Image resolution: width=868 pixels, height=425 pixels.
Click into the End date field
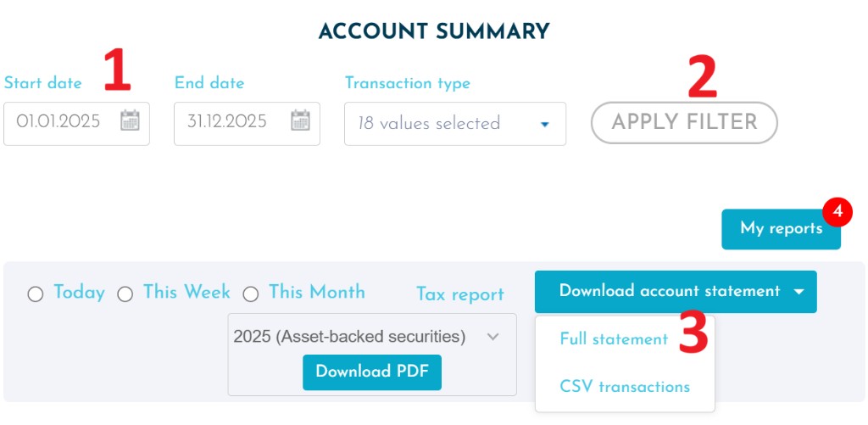click(x=229, y=122)
